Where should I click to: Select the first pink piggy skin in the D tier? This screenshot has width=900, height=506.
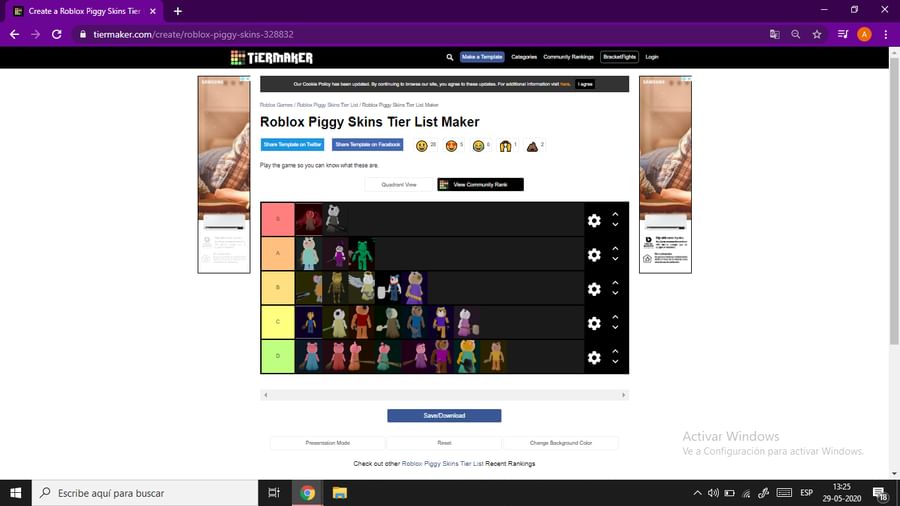309,357
